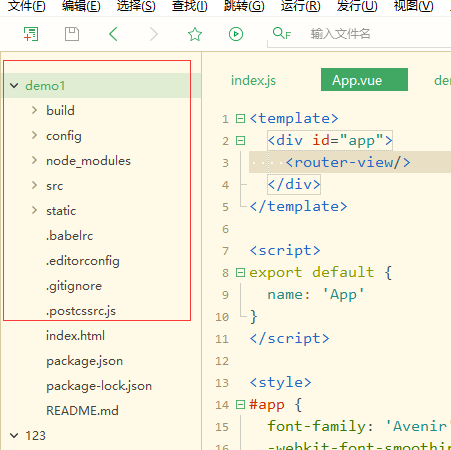Expand the build folder arrow
This screenshot has width=451, height=450.
click(x=34, y=110)
